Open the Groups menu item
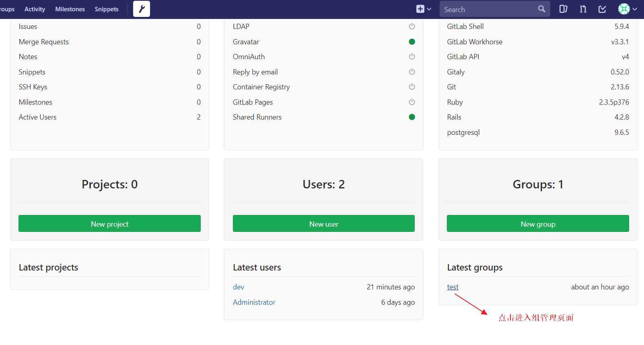 (7, 9)
